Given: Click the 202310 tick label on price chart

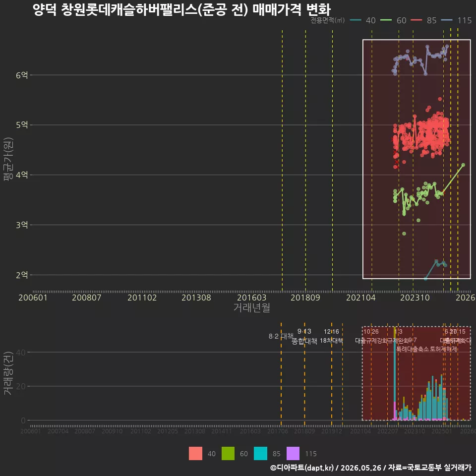Looking at the screenshot, I should tap(415, 297).
